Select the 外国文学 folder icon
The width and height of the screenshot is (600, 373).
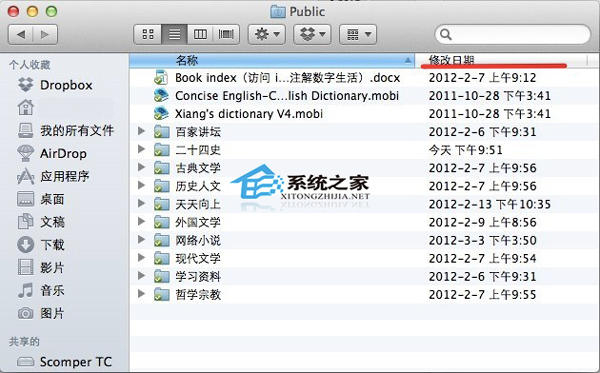click(161, 222)
